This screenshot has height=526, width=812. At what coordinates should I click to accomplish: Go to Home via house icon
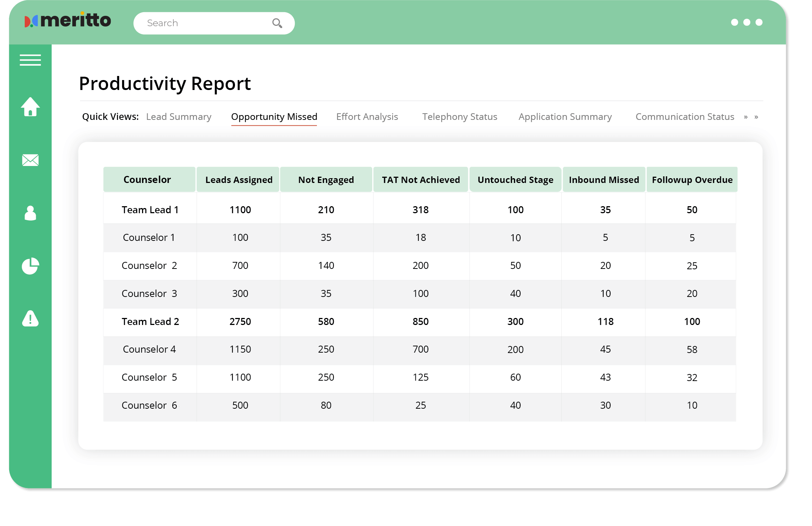tap(30, 107)
